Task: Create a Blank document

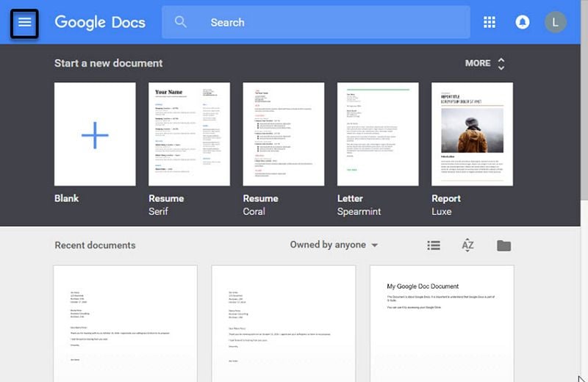Action: pos(95,134)
